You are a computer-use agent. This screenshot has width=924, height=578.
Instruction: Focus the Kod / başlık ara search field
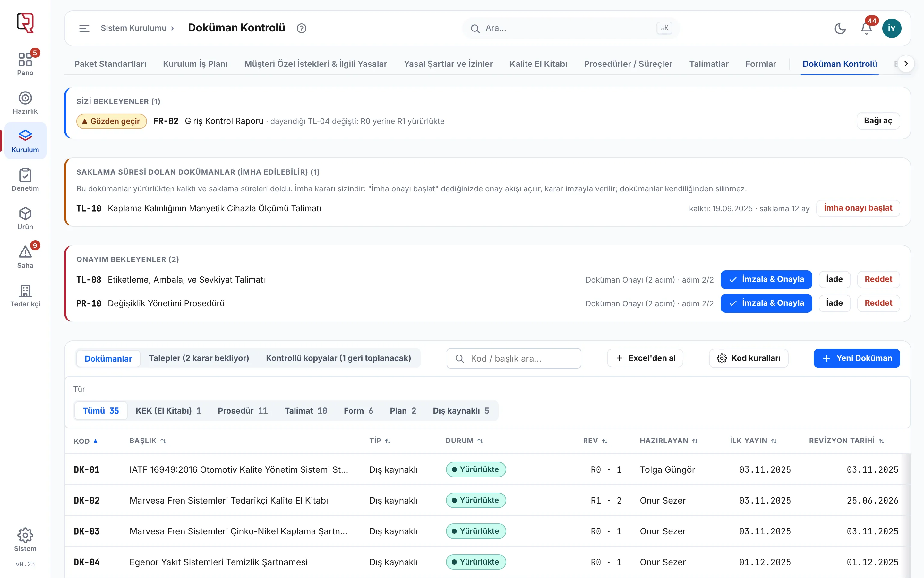point(514,358)
